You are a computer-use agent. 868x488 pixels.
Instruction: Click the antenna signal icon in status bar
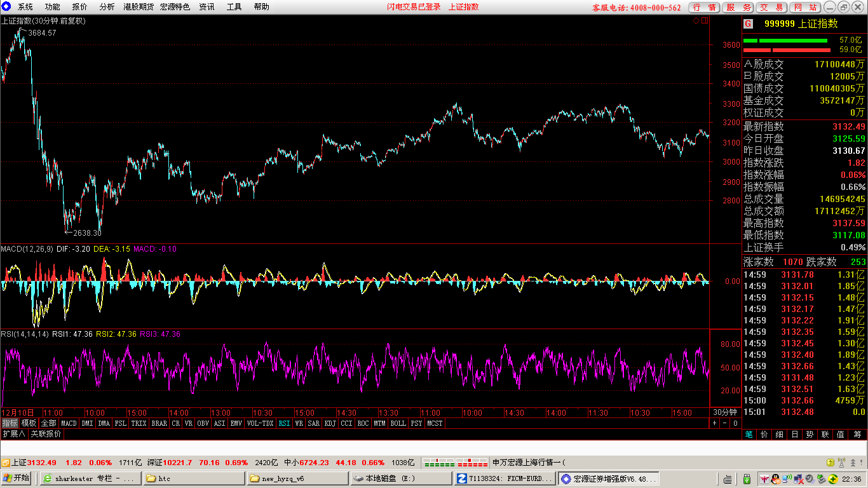click(841, 463)
